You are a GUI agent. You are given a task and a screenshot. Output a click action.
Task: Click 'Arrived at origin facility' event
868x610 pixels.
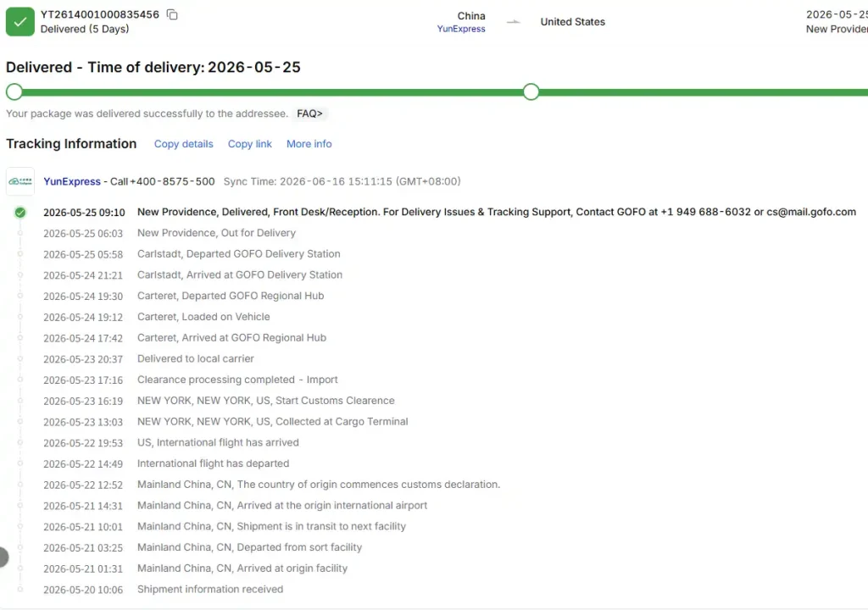point(242,568)
